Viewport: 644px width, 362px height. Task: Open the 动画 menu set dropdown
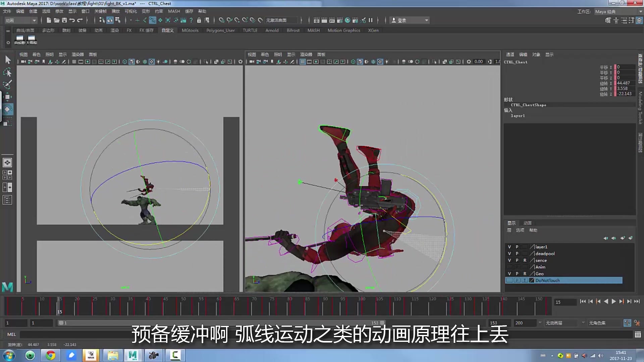pyautogui.click(x=20, y=20)
